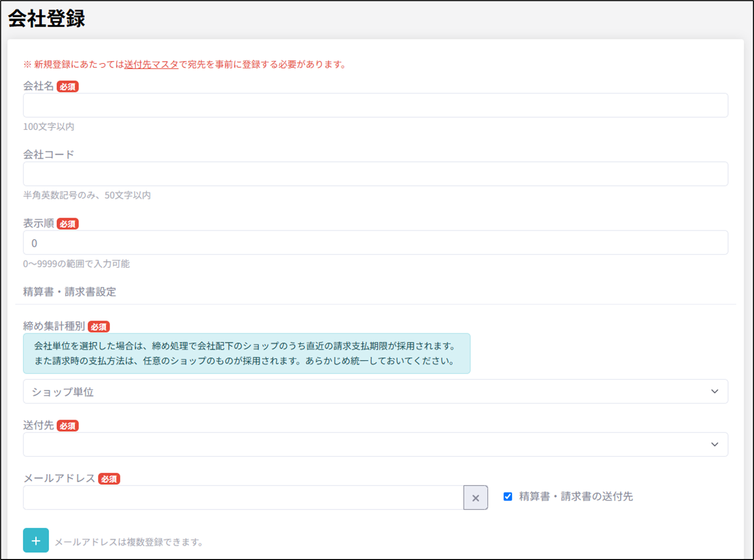Open the empty 送付先 dropdown
The width and height of the screenshot is (754, 560).
367,444
